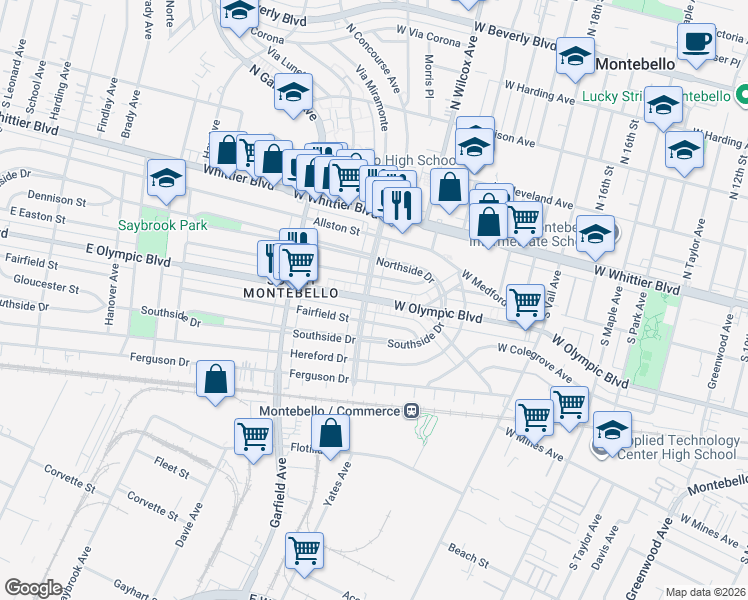This screenshot has height=600, width=748.
Task: Open the Map data ©2026 attribution
Action: tap(705, 593)
